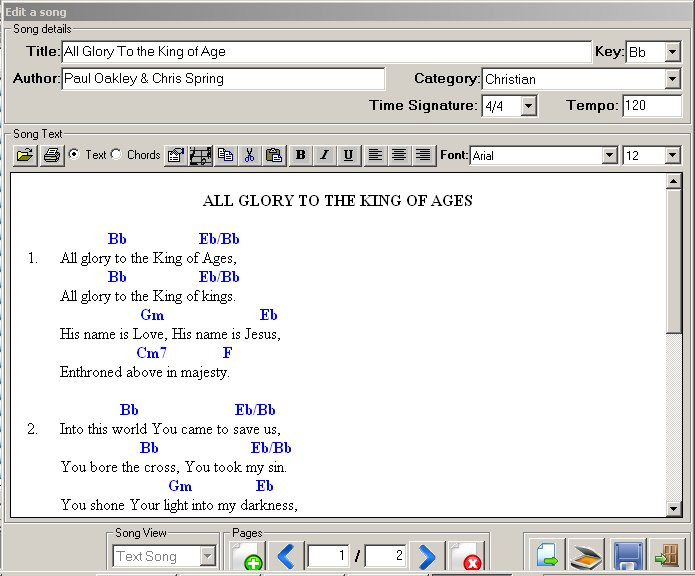Viewport: 695px width, 576px height.
Task: Click the line 'Into this world You came to save us,'
Action: 170,429
